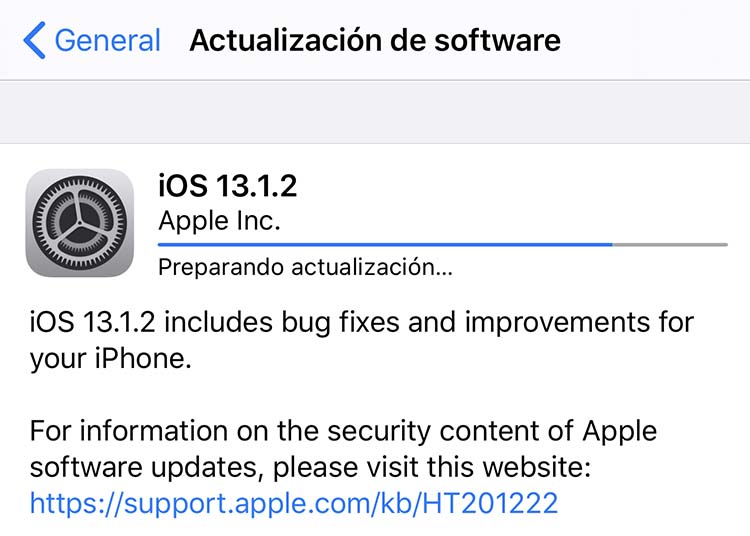Click the blue filled part of progress bar

(385, 244)
